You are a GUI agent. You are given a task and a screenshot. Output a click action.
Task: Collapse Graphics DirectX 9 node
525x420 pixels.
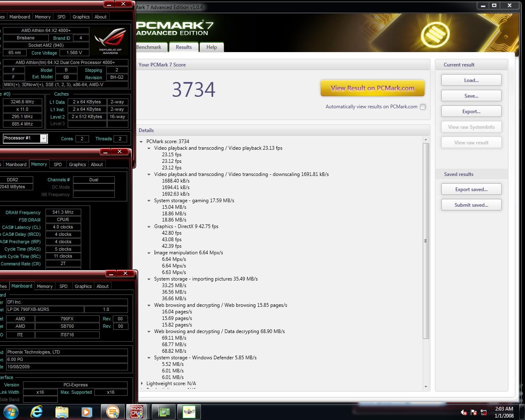[149, 226]
